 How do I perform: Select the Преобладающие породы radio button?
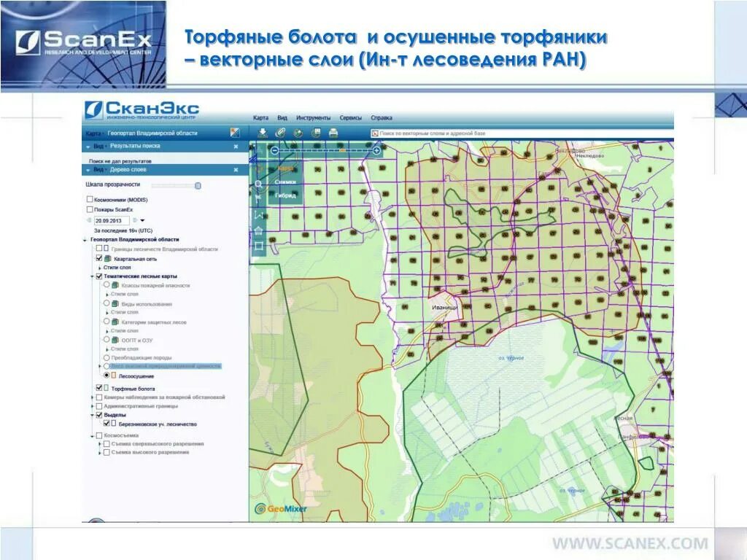(107, 357)
